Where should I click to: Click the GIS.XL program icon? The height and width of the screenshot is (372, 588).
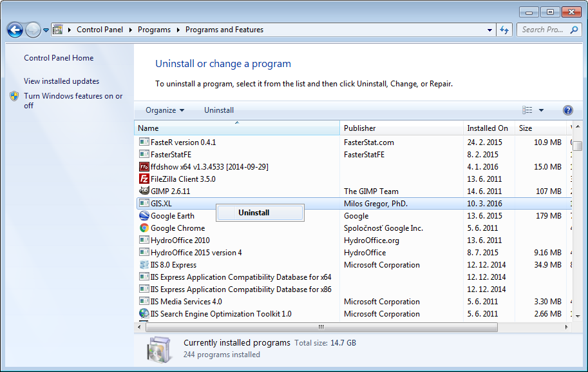(144, 203)
